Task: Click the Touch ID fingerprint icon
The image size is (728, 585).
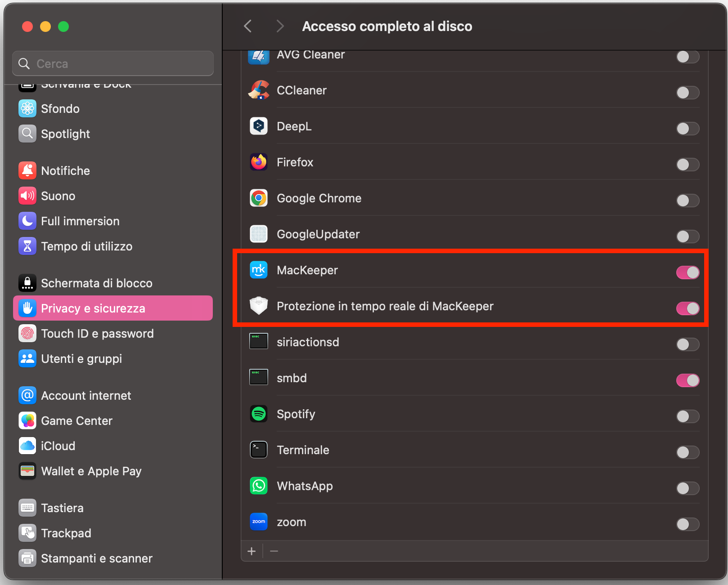Action: [x=27, y=333]
